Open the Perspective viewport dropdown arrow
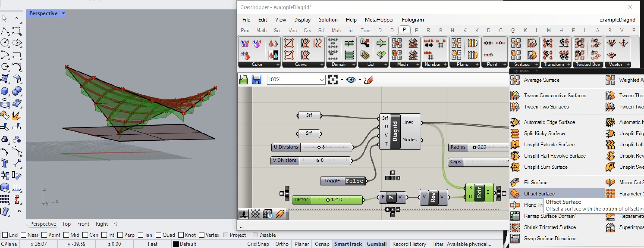The height and width of the screenshot is (248, 644). [63, 13]
